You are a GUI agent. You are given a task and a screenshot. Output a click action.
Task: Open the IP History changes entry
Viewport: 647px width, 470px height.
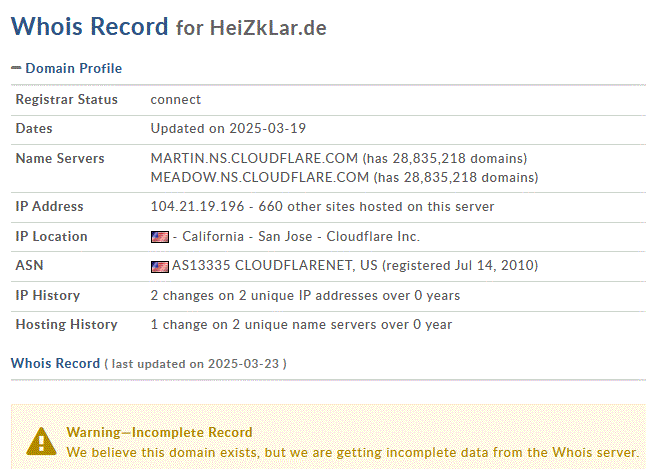[305, 295]
